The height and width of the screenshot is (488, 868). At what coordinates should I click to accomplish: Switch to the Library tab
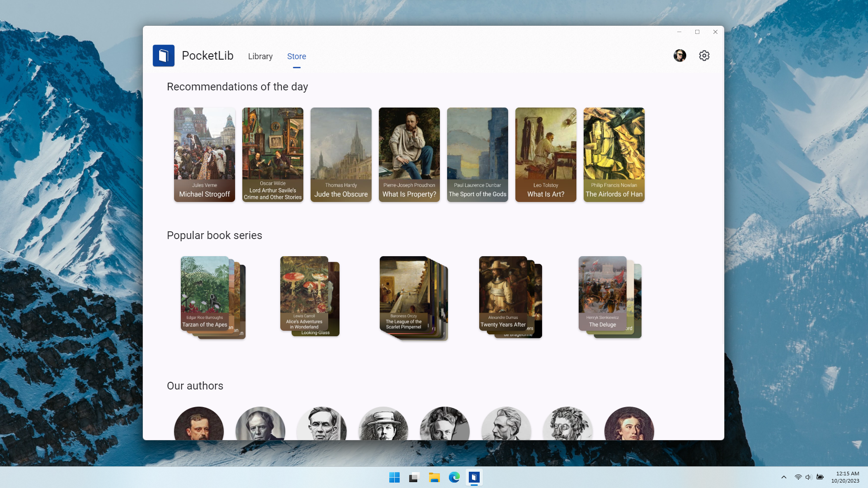pos(260,56)
